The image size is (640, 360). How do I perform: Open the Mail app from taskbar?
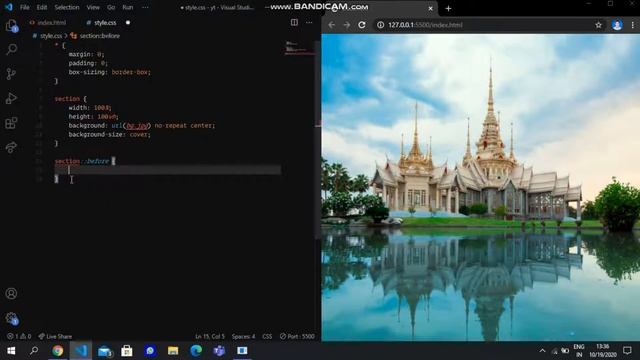click(x=104, y=351)
